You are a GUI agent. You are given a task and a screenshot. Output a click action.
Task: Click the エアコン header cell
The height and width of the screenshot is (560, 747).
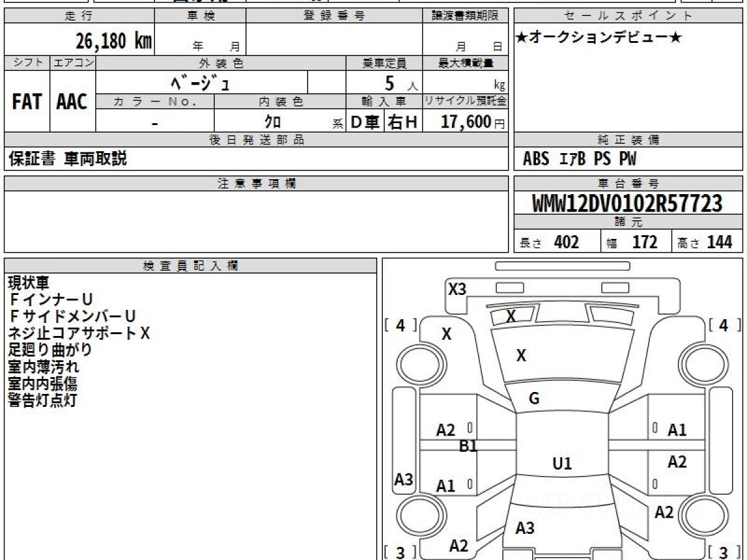click(x=73, y=63)
